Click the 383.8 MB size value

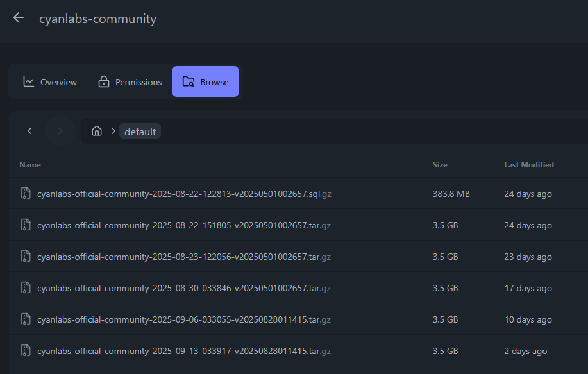(x=451, y=194)
